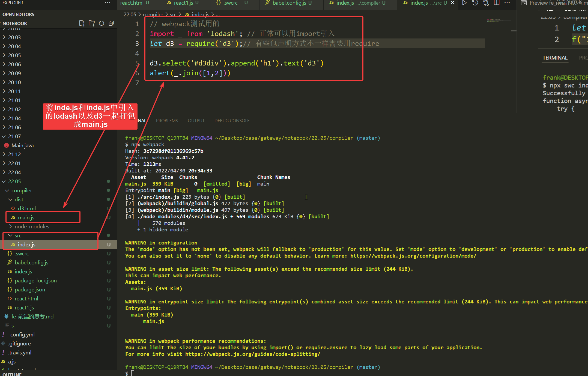The image size is (588, 376).
Task: Click the markdown icon of fe_前端的思考.md
Action: [x=7, y=317]
